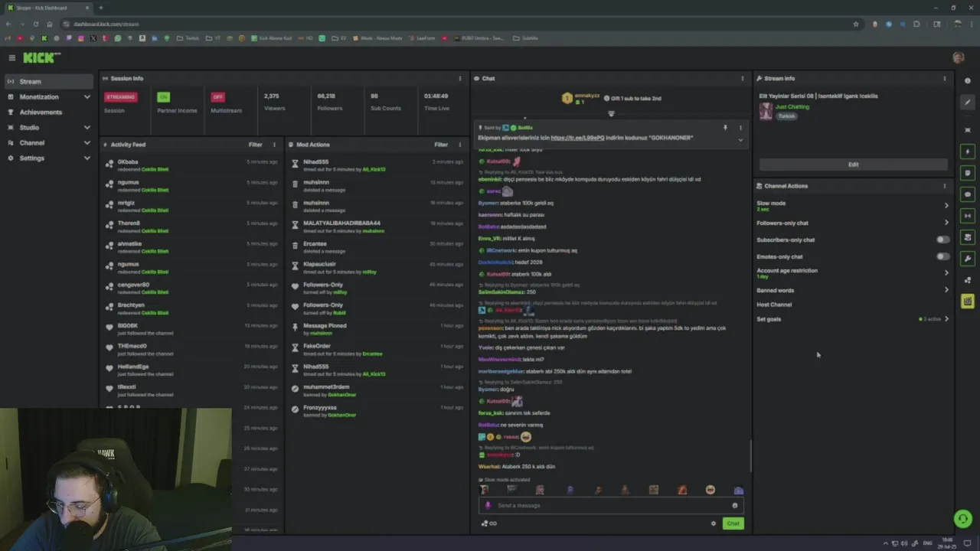
Task: Open the Mod Actions Filter
Action: coord(441,145)
